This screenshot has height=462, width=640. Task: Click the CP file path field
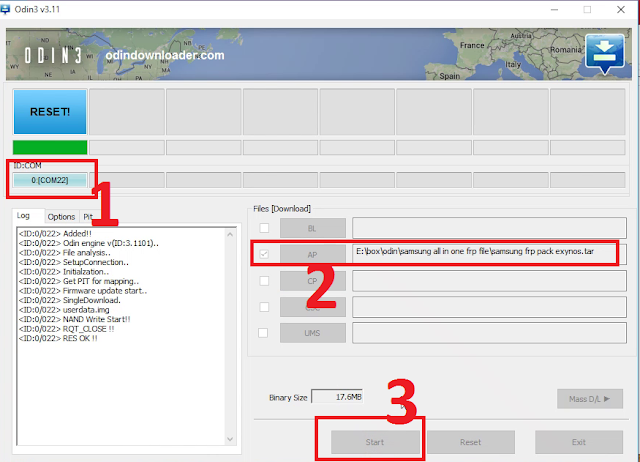489,281
